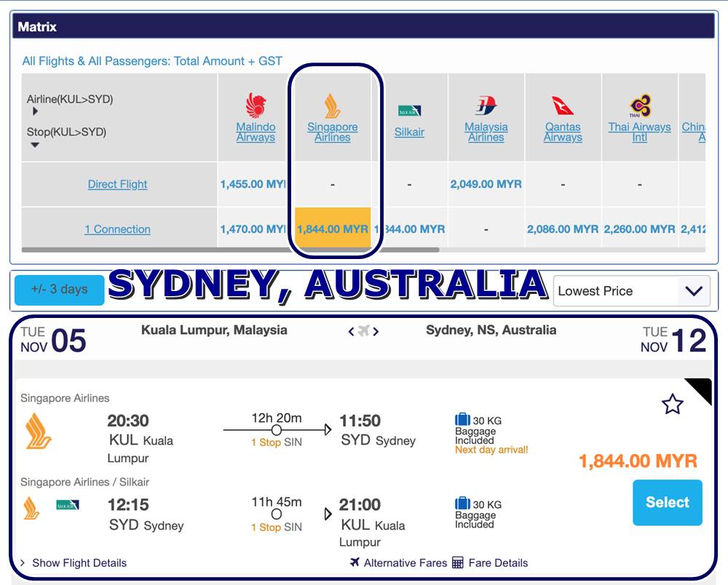This screenshot has height=585, width=728.
Task: Open Alternative Fares
Action: (x=405, y=562)
